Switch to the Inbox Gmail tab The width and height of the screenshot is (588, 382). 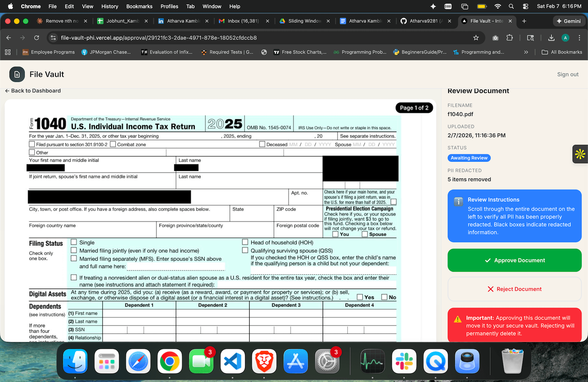(243, 21)
